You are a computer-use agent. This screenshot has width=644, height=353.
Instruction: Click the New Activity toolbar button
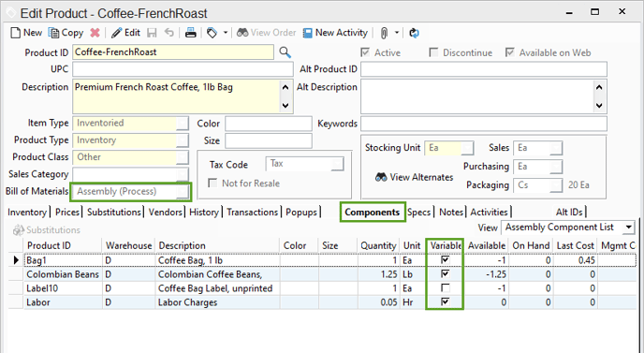click(335, 33)
